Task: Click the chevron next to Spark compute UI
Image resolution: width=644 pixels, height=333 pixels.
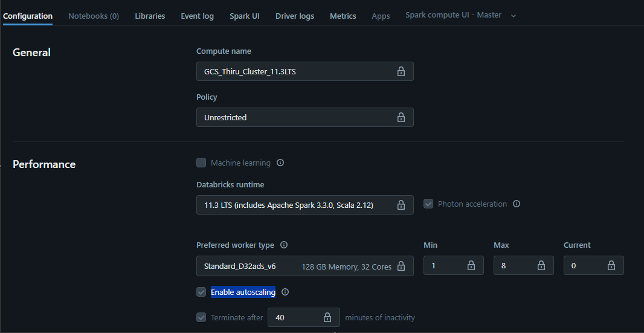Action: (x=514, y=16)
